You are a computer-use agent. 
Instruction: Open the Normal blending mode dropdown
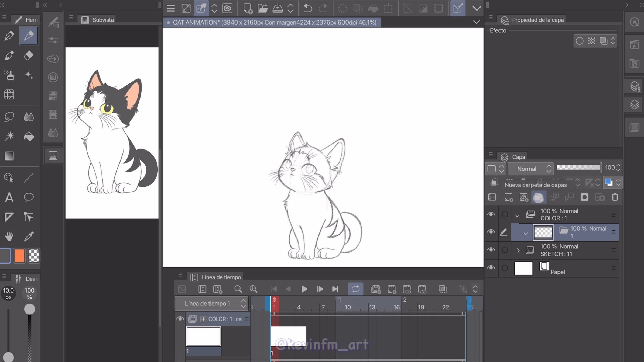pos(531,169)
